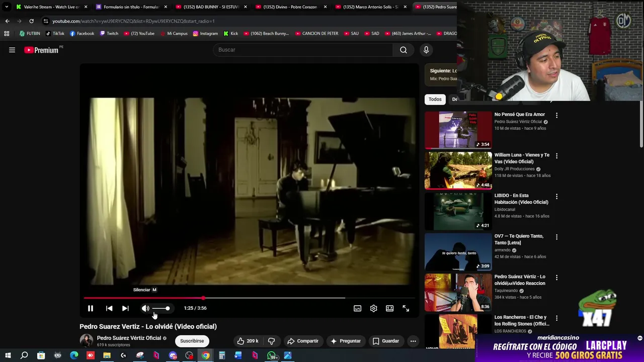This screenshot has width=644, height=362.
Task: Open the Twitch bookmark
Action: click(x=109, y=34)
